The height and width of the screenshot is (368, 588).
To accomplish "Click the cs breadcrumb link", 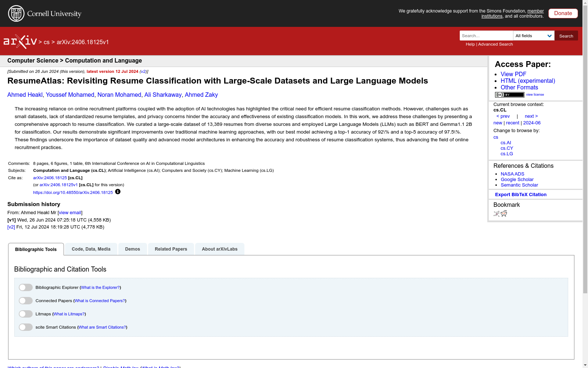I will (x=47, y=42).
